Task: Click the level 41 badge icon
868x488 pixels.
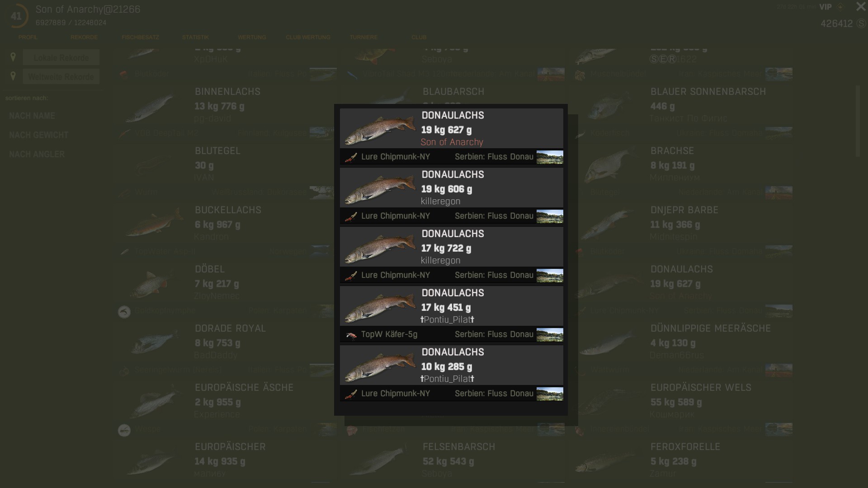Action: coord(17,16)
